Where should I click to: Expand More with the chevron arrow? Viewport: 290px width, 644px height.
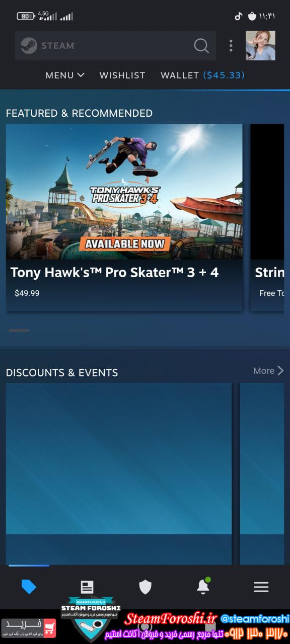point(280,371)
